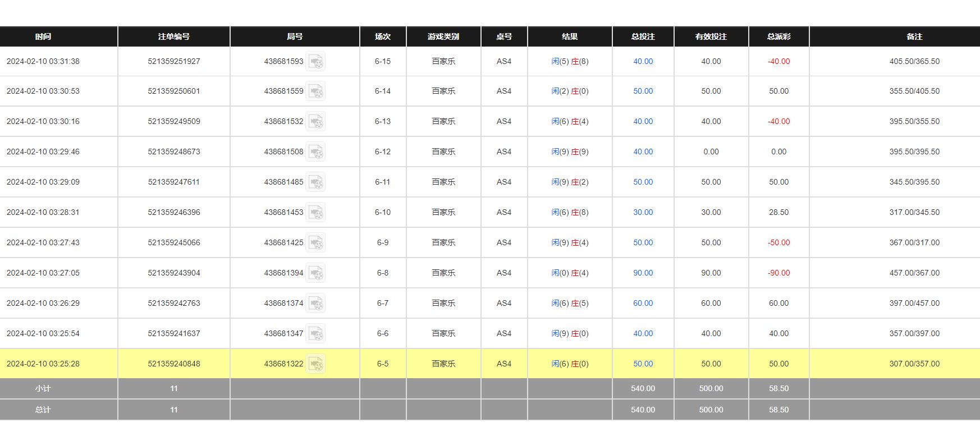Click the 有效投注 column header
This screenshot has width=980, height=436.
[711, 36]
